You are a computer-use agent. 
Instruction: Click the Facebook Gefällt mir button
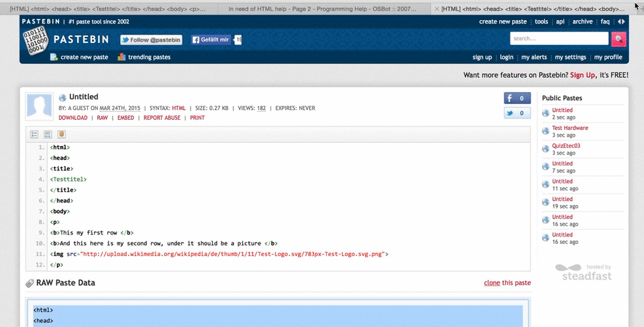211,40
